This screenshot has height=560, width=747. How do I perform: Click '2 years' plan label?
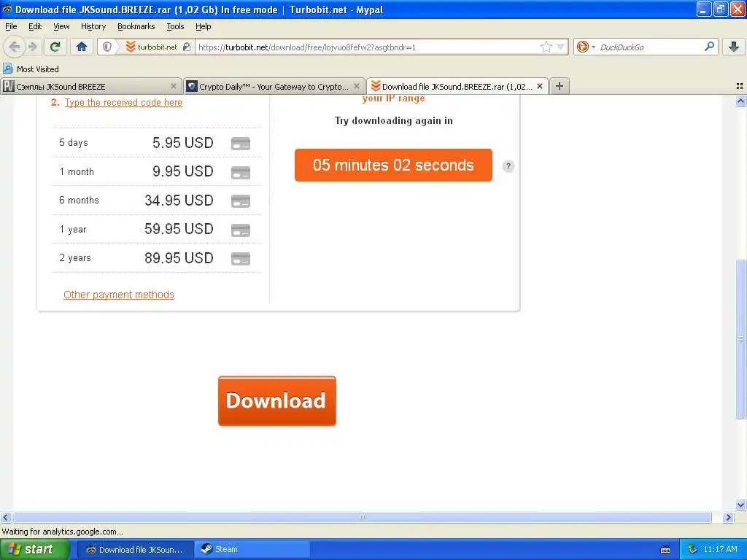coord(75,257)
